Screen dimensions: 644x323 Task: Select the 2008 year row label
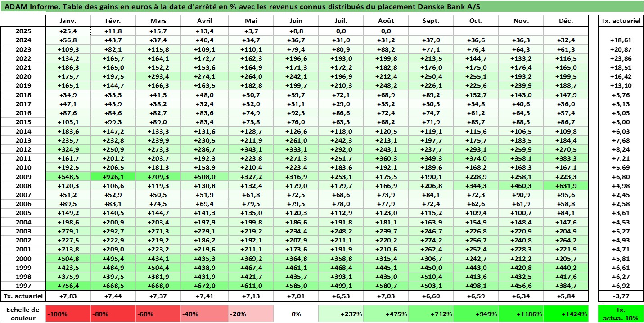point(23,186)
